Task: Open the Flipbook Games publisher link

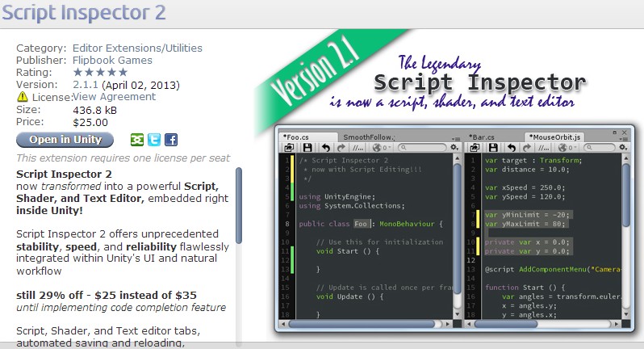Action: tap(112, 60)
